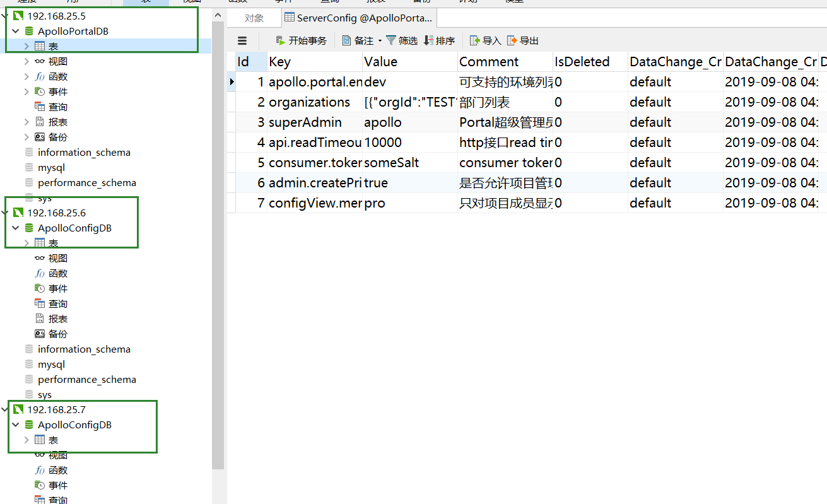This screenshot has height=504, width=827.
Task: Select ApolloConfigDB database icon under 192.168.25.7
Action: click(28, 425)
